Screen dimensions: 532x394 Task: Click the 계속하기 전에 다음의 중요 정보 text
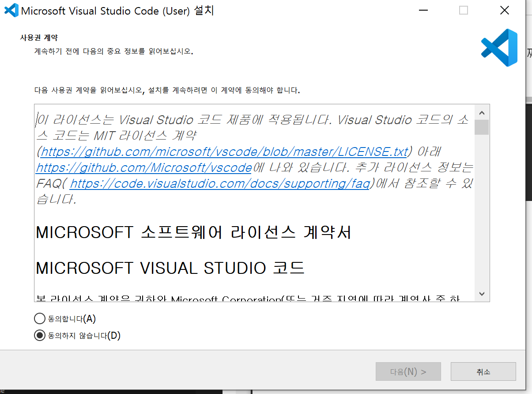(114, 51)
